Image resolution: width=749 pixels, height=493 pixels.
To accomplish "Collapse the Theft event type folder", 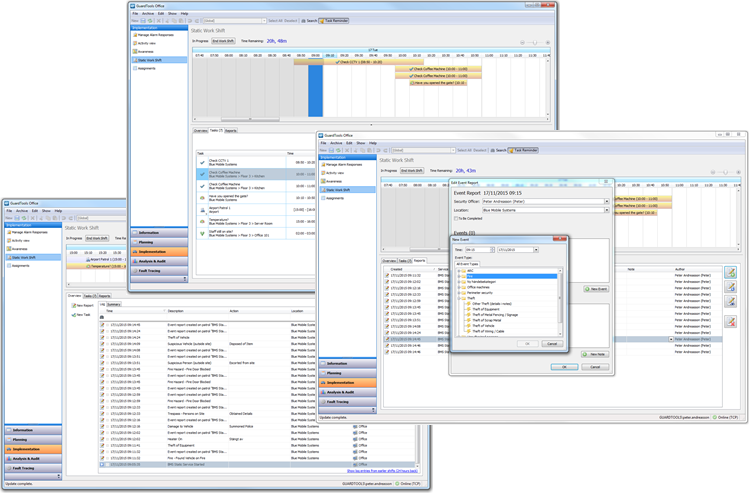I will click(459, 298).
